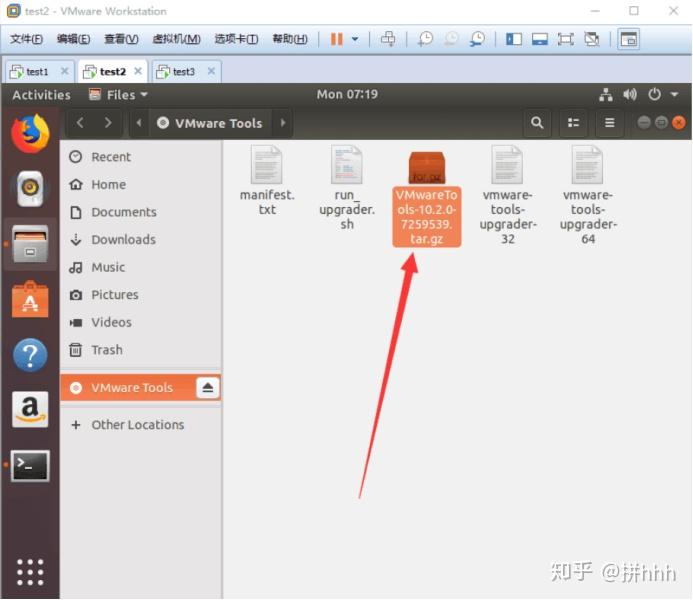Open the hamburger menu in Files
The width and height of the screenshot is (693, 600).
point(609,123)
